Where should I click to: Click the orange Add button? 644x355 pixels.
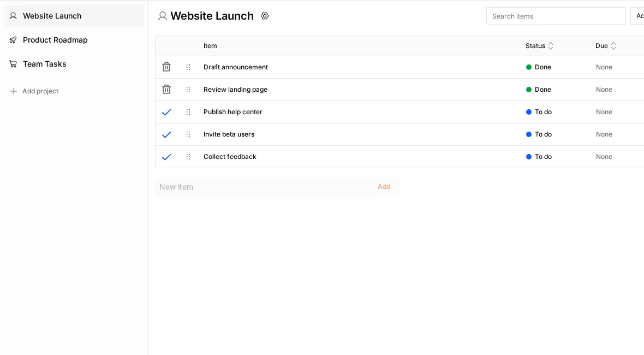click(x=384, y=187)
